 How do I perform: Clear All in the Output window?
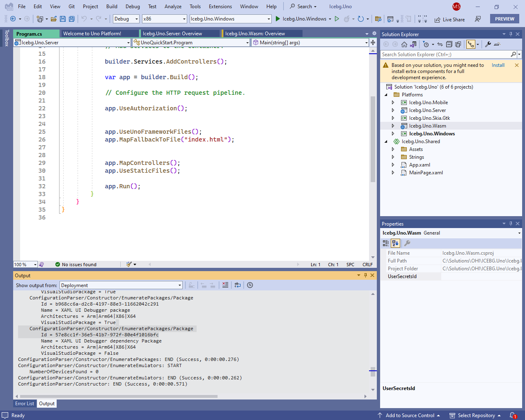[225, 285]
